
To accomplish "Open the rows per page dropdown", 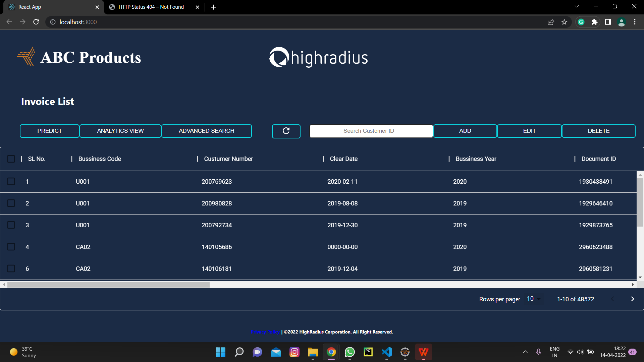I will click(x=533, y=299).
